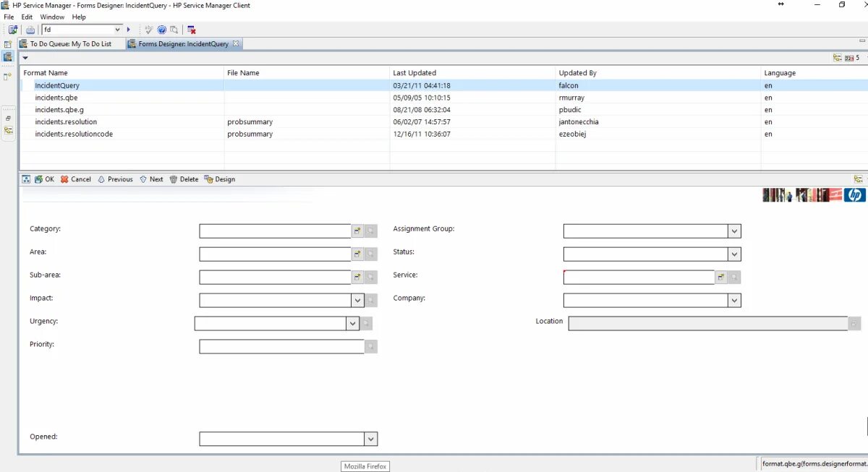Close the Forms Designer: IncidentQuery tab
868x472 pixels.
coord(236,43)
